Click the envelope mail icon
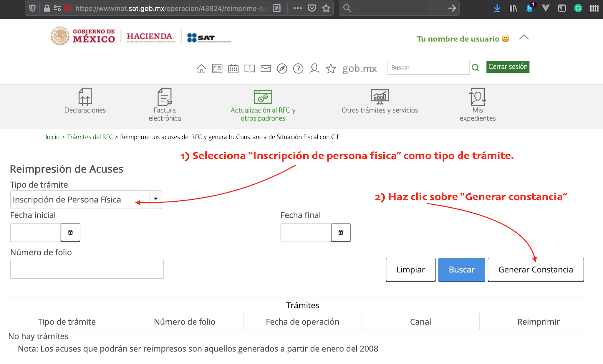This screenshot has width=603, height=364. [266, 68]
